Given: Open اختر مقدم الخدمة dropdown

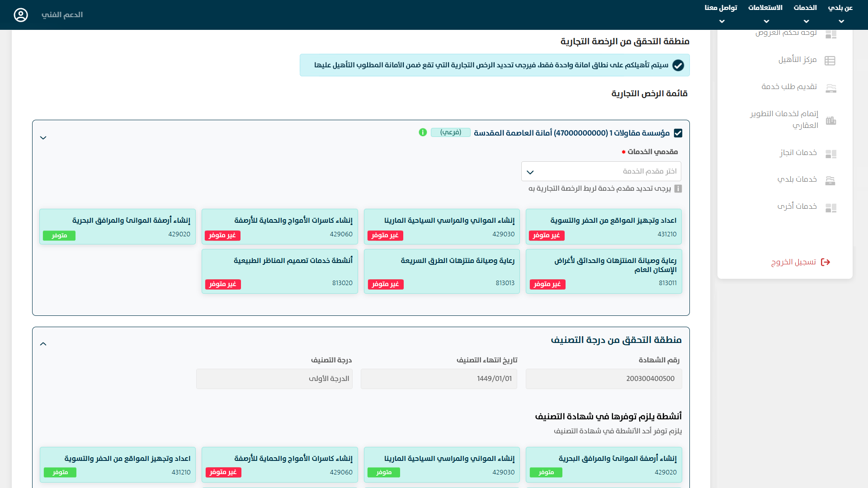Looking at the screenshot, I should click(601, 172).
